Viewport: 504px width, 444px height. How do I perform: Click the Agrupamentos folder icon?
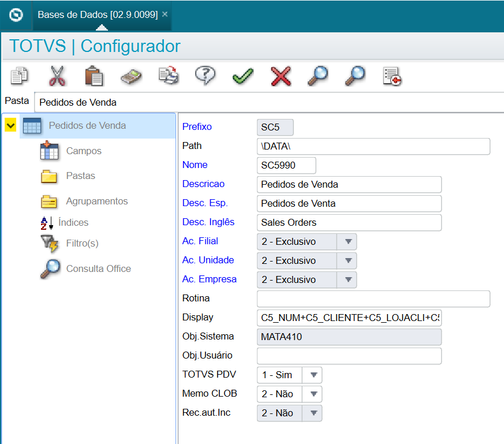(49, 202)
